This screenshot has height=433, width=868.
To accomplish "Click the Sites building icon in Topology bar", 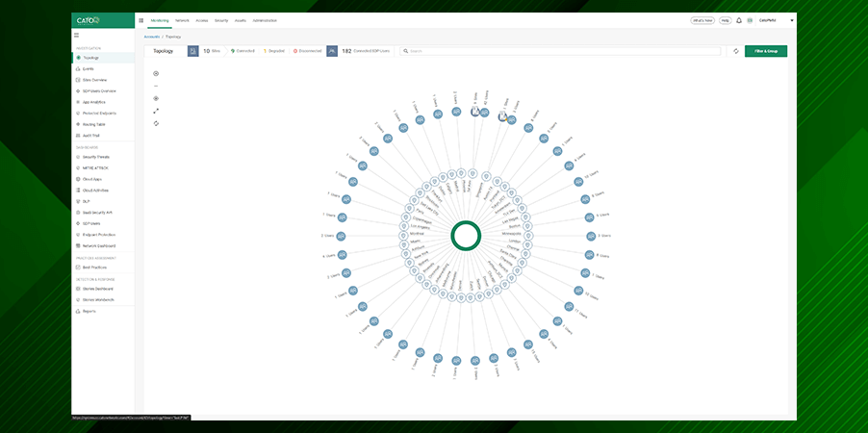I will [193, 51].
